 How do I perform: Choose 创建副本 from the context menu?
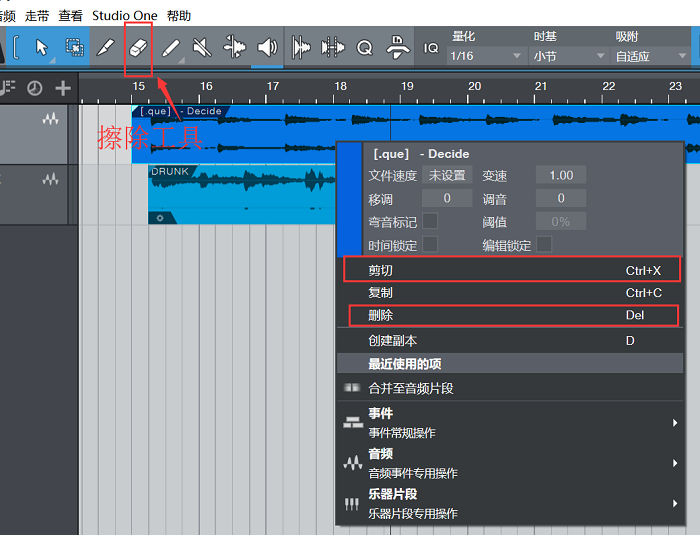(x=510, y=341)
